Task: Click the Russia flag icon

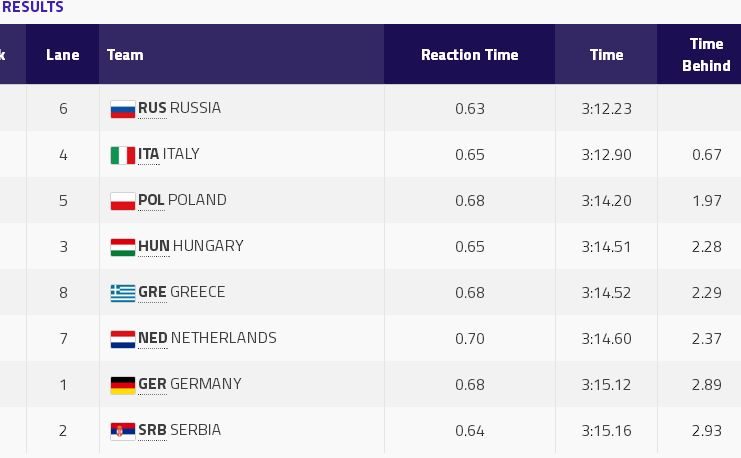Action: [x=122, y=109]
